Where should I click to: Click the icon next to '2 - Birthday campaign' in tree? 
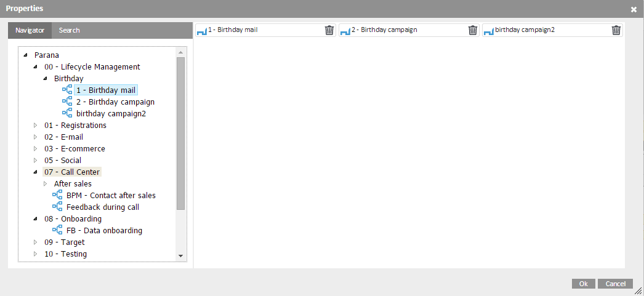[x=67, y=102]
